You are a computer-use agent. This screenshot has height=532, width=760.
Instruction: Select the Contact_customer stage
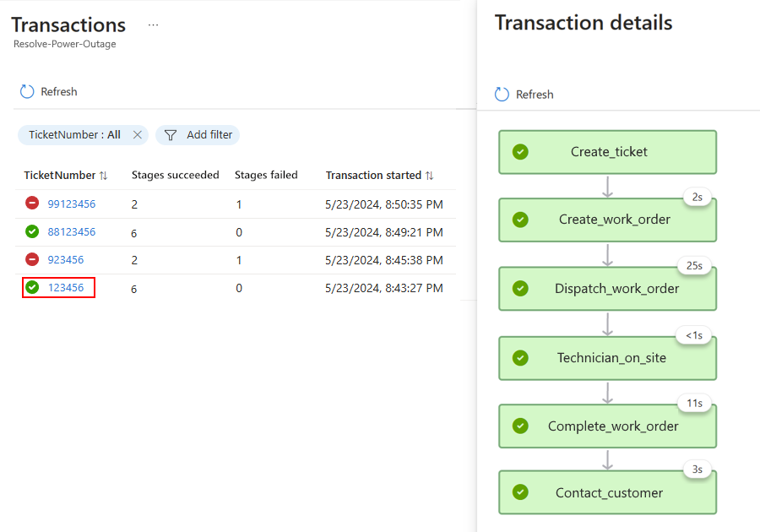(x=607, y=493)
